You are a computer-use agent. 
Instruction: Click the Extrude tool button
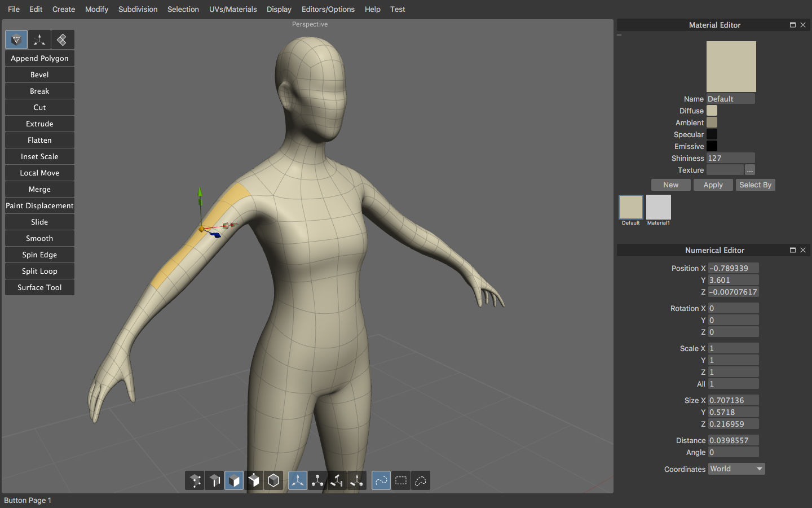39,124
